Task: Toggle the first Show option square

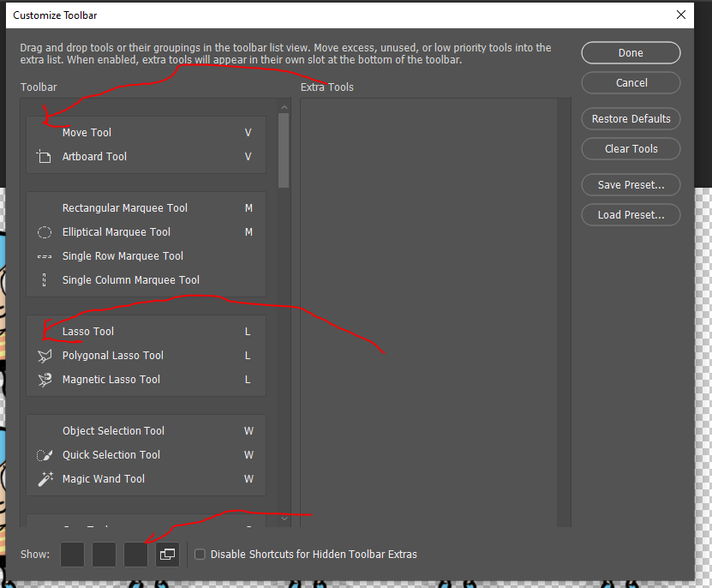Action: tap(72, 555)
